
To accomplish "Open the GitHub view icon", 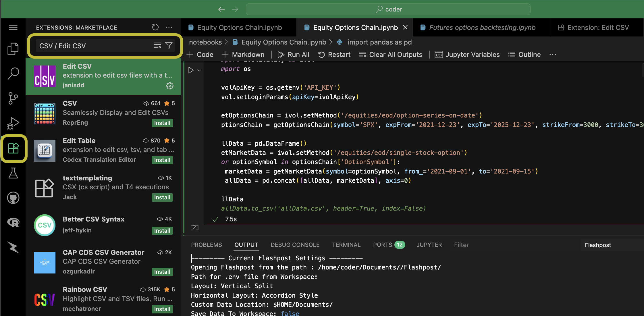I will pos(13,198).
